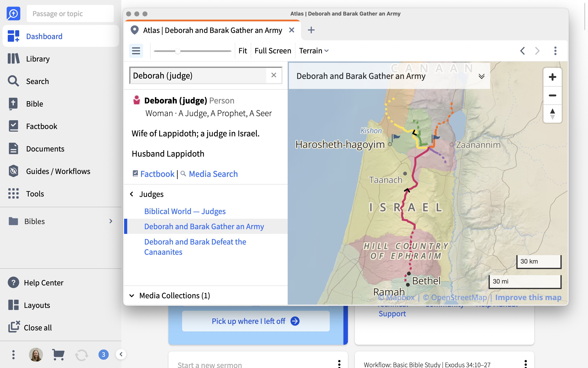Clear the Deborah (judge) search field
The width and height of the screenshot is (588, 368).
click(x=274, y=75)
